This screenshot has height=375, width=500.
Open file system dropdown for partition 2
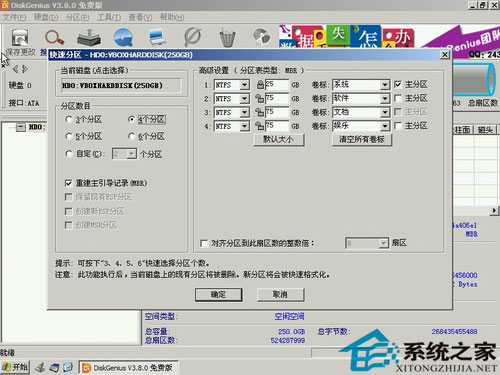coord(244,99)
